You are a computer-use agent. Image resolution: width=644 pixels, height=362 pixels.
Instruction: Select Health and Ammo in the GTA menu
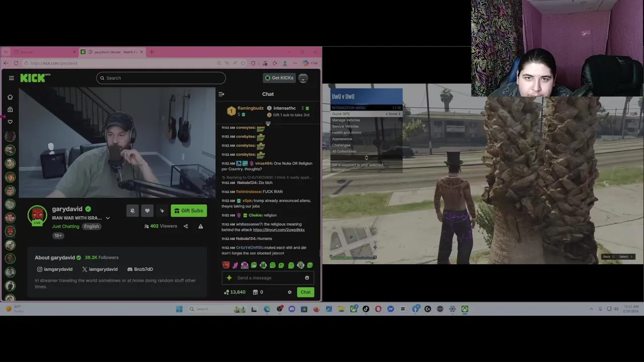(366, 133)
